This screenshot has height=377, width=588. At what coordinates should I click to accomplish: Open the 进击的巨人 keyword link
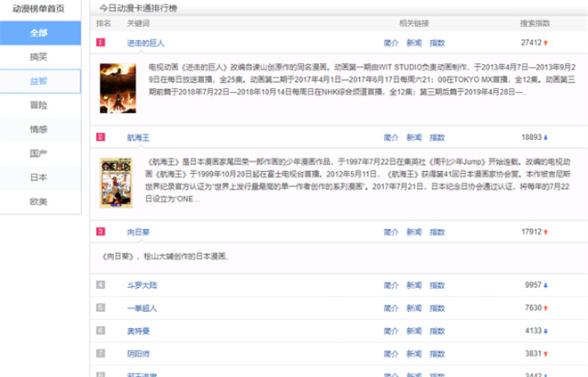pos(145,43)
